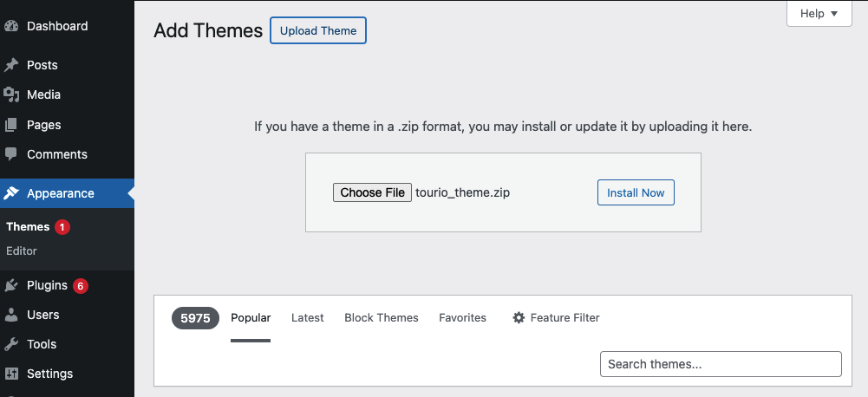Click the Posts pushpin icon

[11, 65]
